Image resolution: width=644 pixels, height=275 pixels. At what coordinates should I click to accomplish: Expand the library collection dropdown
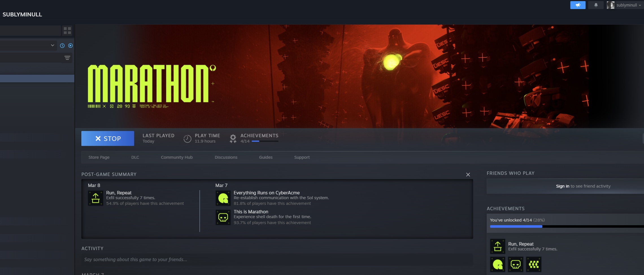click(52, 45)
